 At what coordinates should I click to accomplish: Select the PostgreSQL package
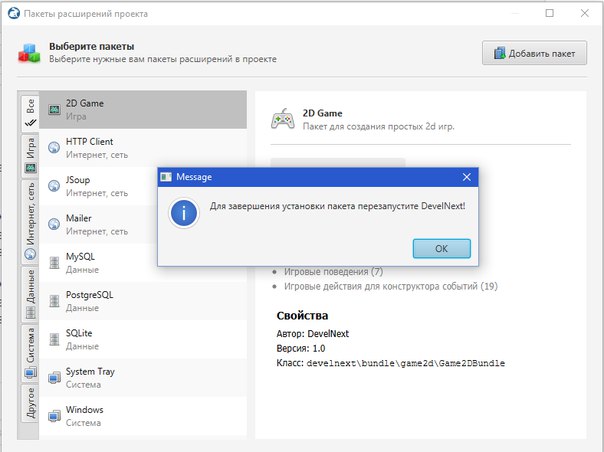pyautogui.click(x=143, y=301)
